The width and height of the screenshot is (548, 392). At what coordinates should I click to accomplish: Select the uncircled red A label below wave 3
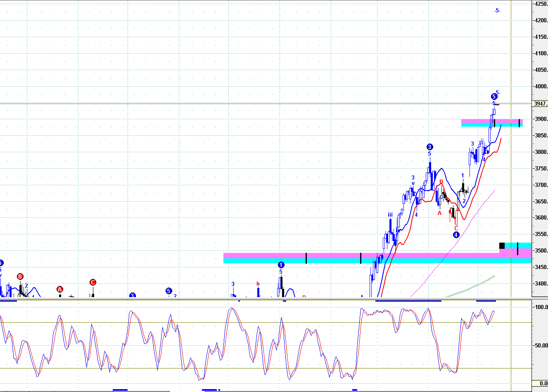439,213
